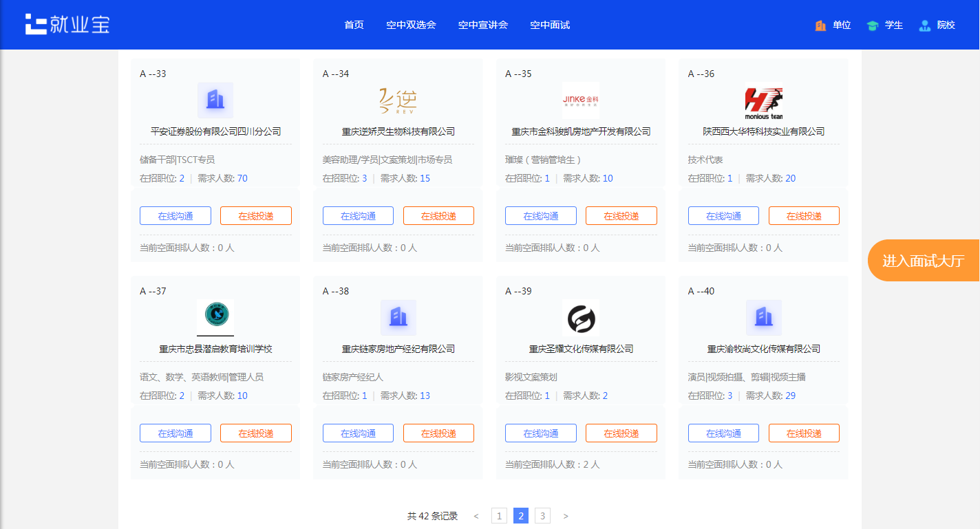Switch to 空中双选会 tab
980x529 pixels.
point(411,25)
